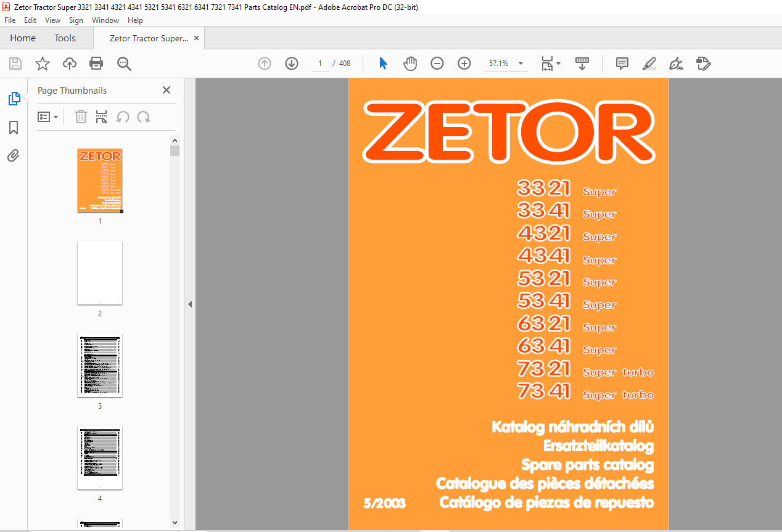The width and height of the screenshot is (782, 532).
Task: Bookmark this file with the star icon
Action: [x=42, y=63]
